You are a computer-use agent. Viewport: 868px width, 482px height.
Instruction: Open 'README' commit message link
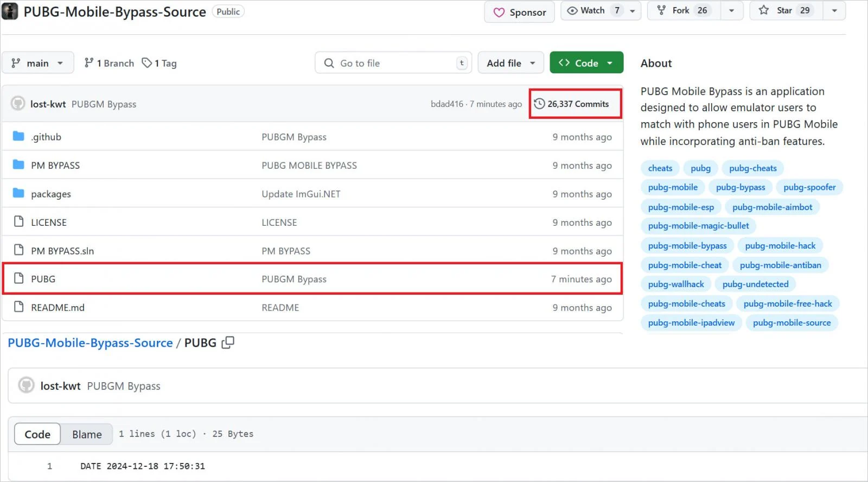(x=280, y=308)
